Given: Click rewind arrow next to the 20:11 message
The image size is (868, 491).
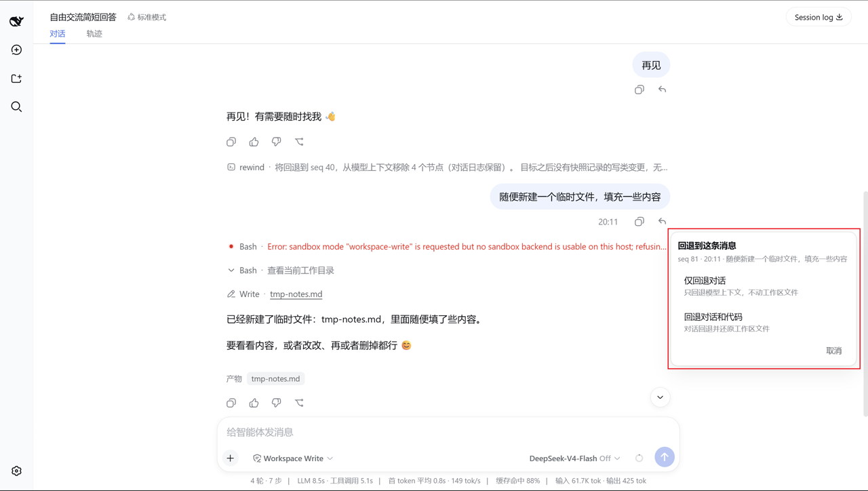Looking at the screenshot, I should [x=663, y=222].
